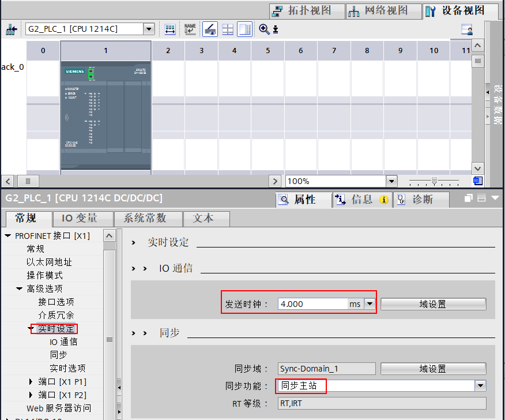
Task: Open the IO 变量 tab
Action: (79, 218)
